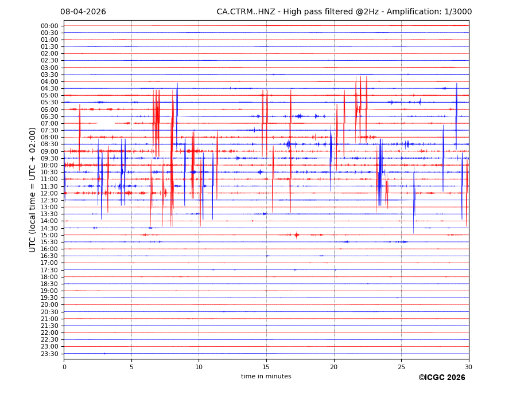
Task: Select the 12:00 trace row label
Action: click(x=49, y=193)
